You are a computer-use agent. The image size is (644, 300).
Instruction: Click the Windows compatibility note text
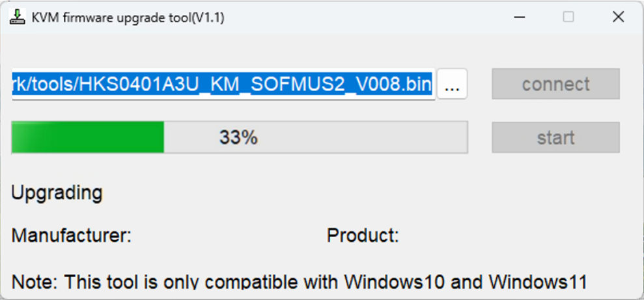(x=299, y=282)
